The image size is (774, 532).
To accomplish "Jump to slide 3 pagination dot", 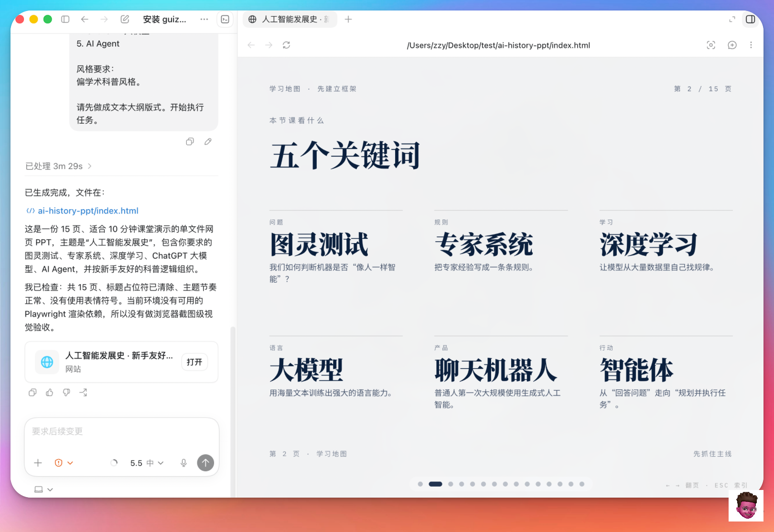I will (x=451, y=484).
